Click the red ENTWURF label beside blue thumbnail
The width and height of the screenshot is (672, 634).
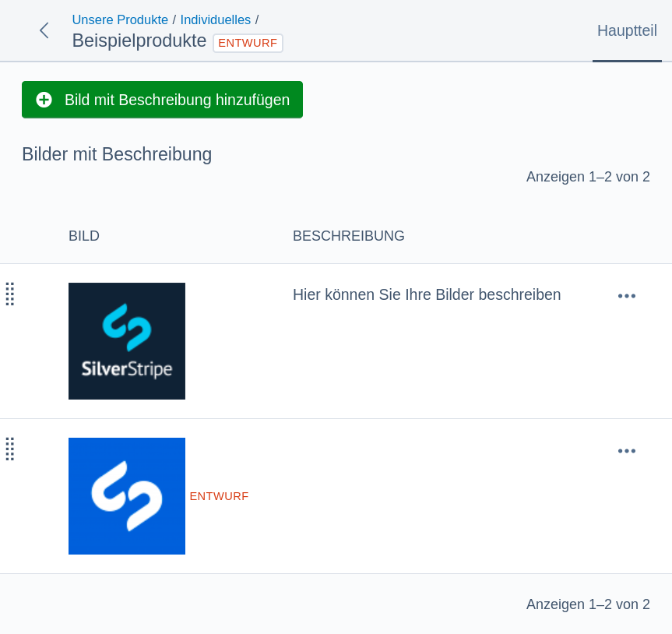[x=219, y=496]
